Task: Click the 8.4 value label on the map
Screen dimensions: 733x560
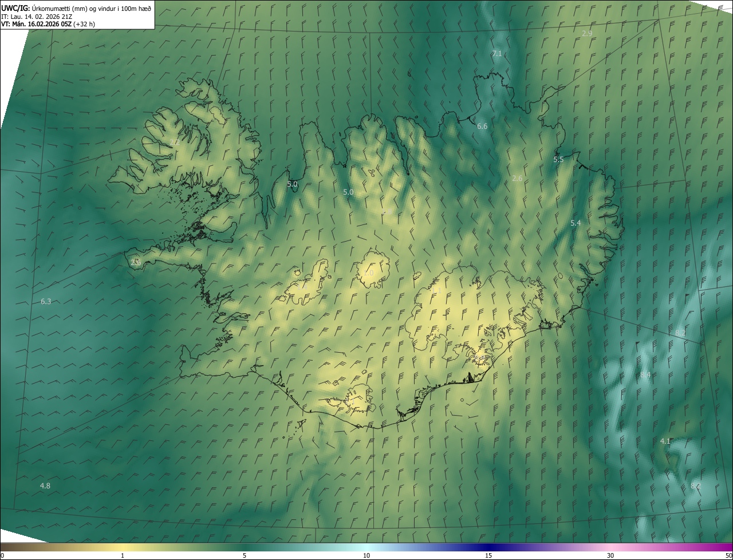Action: 645,374
